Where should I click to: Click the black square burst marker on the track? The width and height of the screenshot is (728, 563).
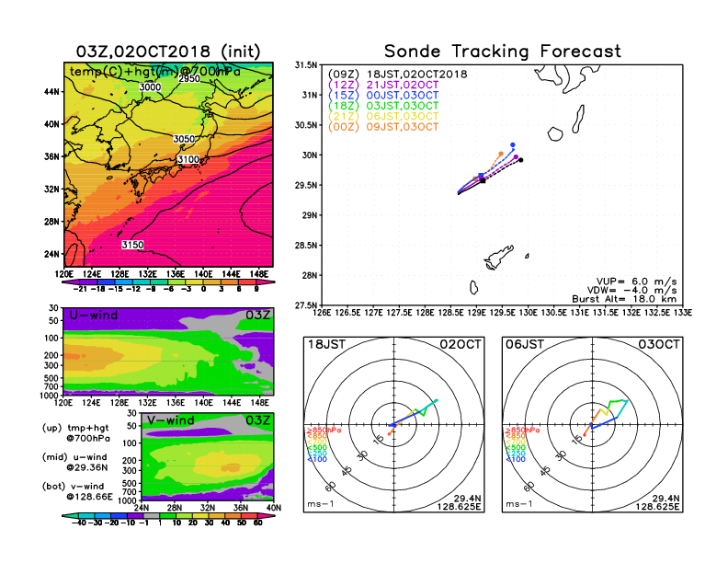pos(483,180)
